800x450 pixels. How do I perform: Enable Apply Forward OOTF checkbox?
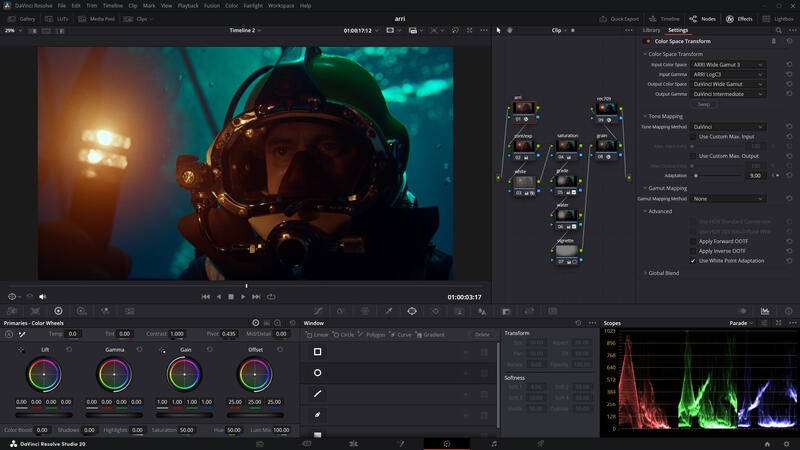(693, 241)
